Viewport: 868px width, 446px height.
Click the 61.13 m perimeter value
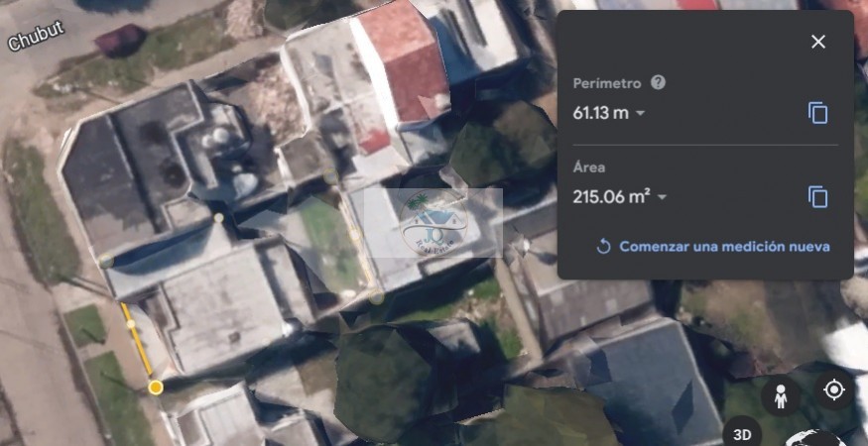click(600, 113)
